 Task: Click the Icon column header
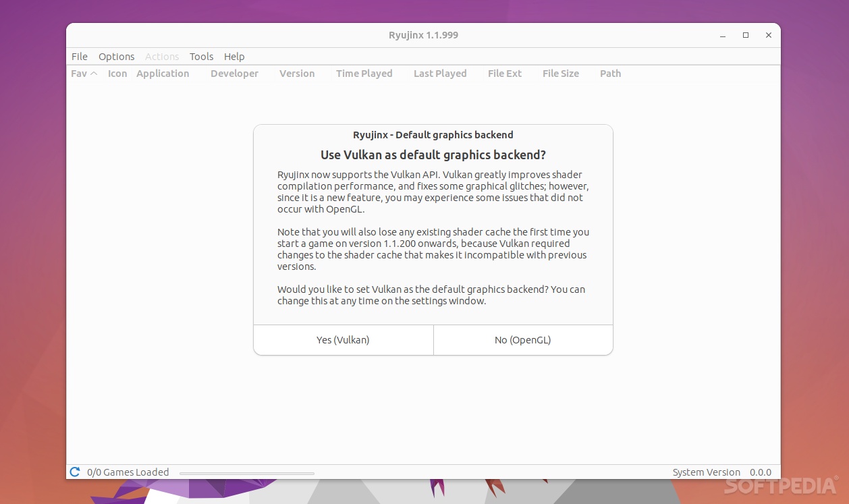[x=117, y=74]
